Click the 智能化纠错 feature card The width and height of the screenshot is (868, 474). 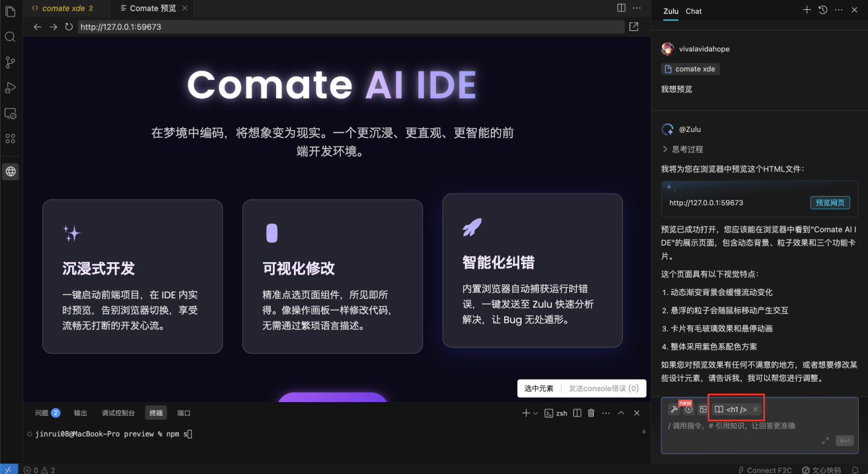tap(532, 270)
